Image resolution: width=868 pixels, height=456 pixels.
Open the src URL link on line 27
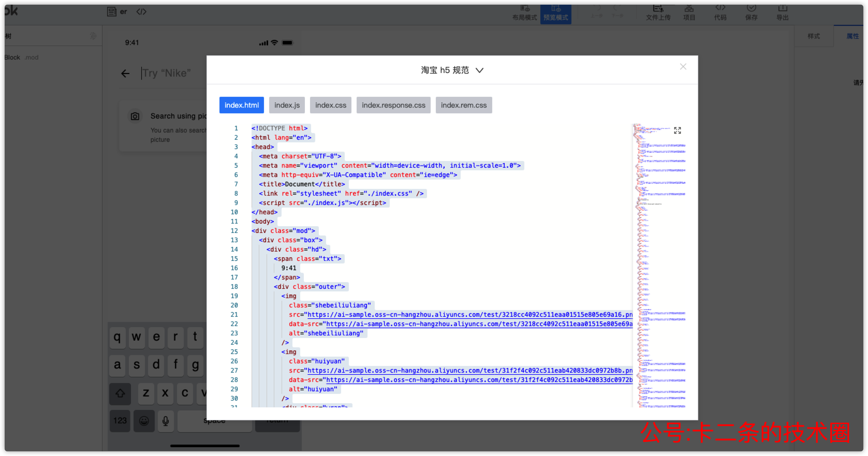click(470, 371)
